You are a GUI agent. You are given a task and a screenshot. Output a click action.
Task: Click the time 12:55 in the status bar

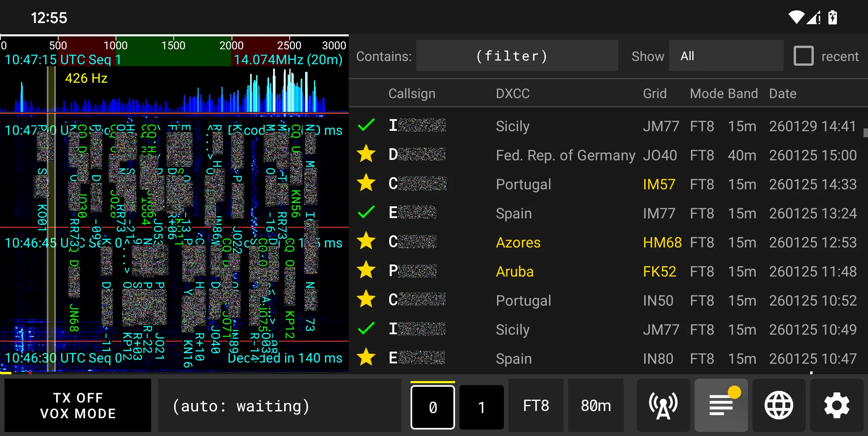point(49,17)
